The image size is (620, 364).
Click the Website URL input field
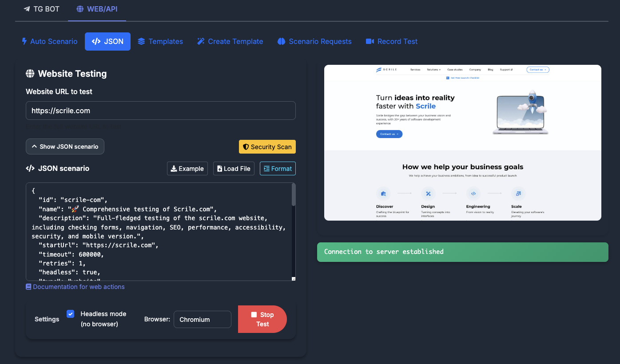161,111
